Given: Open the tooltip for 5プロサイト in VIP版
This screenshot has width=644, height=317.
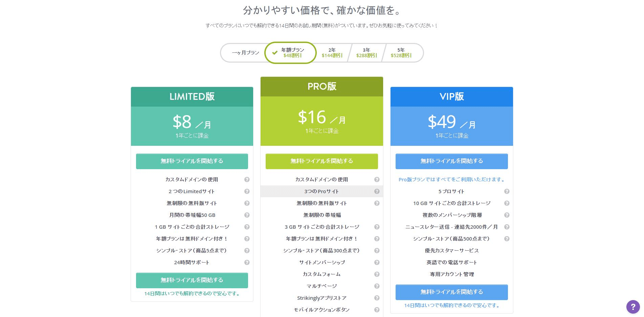Looking at the screenshot, I should coord(507,191).
